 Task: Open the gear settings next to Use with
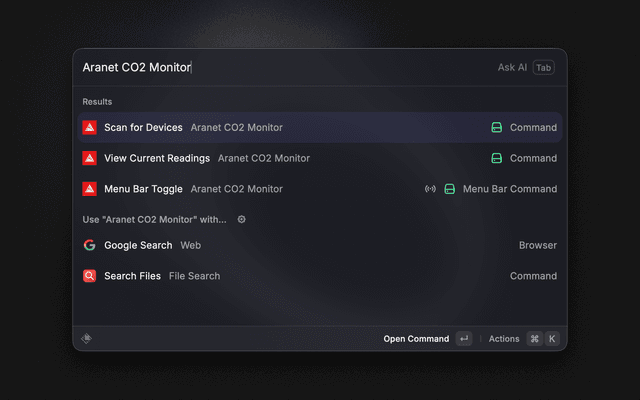point(241,219)
